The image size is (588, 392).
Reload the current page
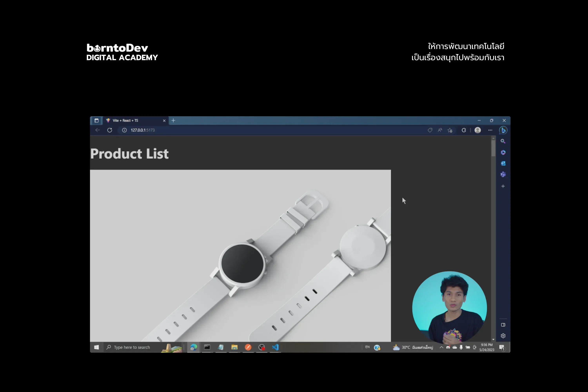(x=110, y=130)
